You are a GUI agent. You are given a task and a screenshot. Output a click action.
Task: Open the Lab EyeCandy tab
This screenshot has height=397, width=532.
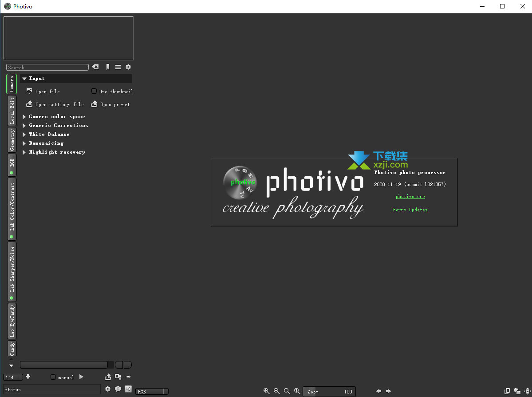point(12,321)
